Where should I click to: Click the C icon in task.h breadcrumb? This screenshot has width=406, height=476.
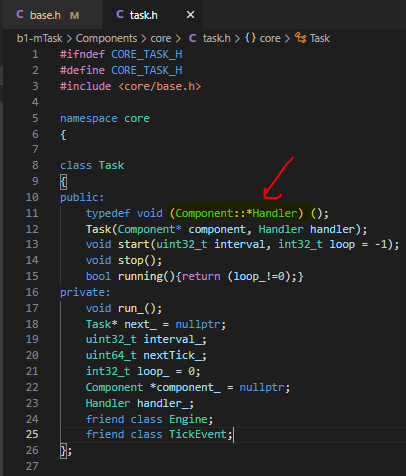192,38
